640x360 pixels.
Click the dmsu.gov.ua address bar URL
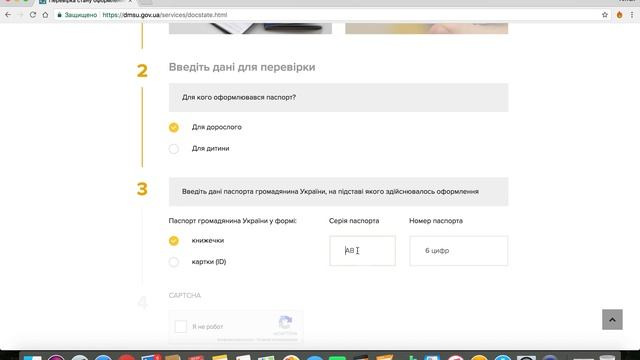click(164, 15)
